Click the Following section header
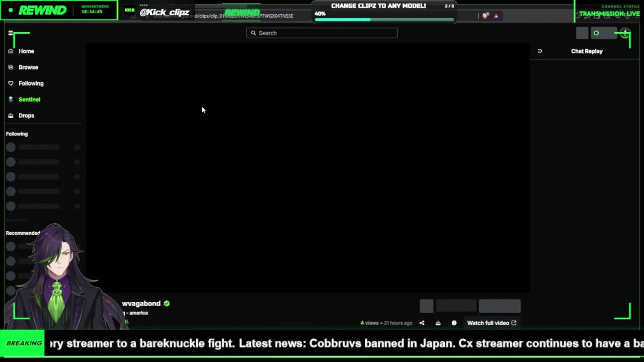644x362 pixels. pyautogui.click(x=17, y=134)
